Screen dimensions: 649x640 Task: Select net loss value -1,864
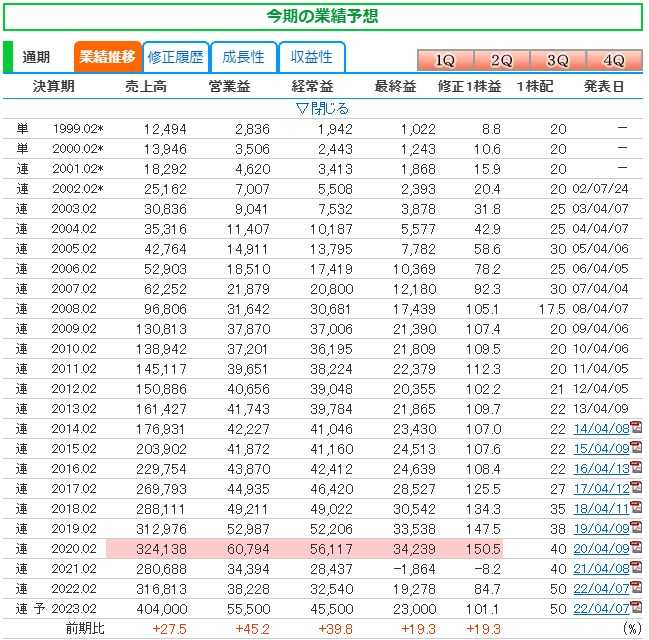[414, 569]
